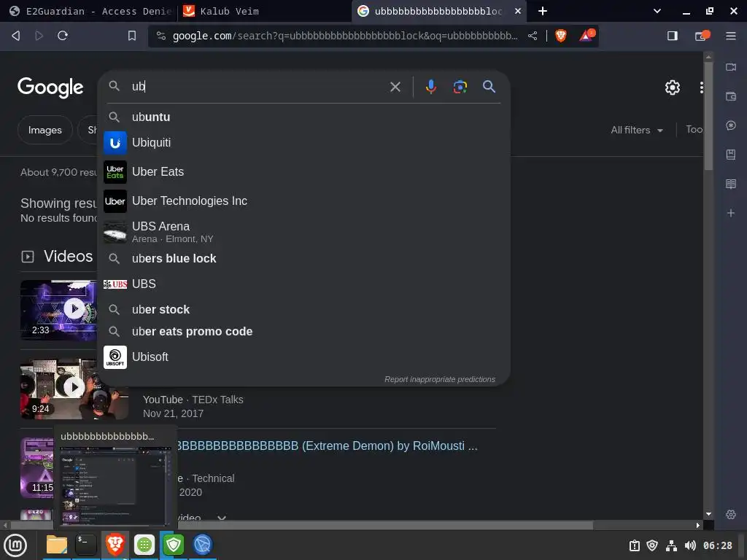The image size is (747, 560).
Task: Select the Uber Eats suggestion
Action: (303, 172)
